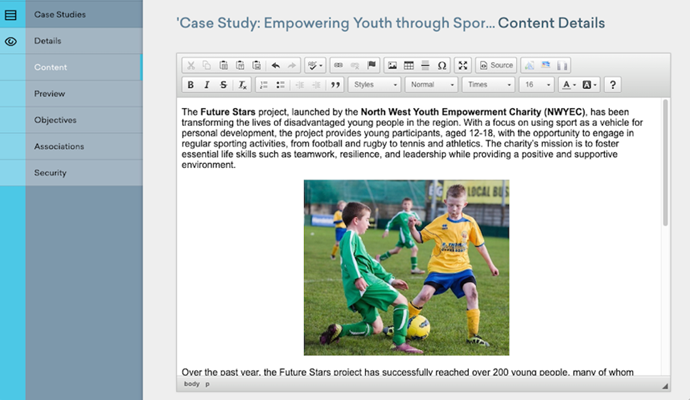Click Paste from Word icon
Image resolution: width=690 pixels, height=400 pixels.
coord(257,66)
